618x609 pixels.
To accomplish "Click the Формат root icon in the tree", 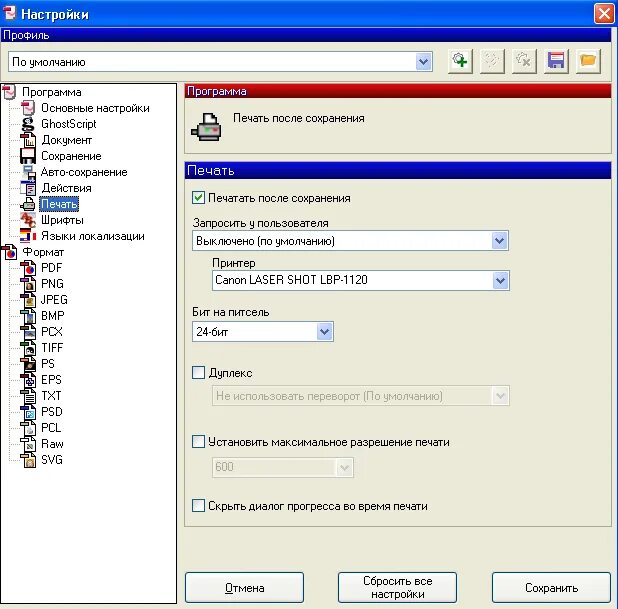I will pyautogui.click(x=9, y=252).
